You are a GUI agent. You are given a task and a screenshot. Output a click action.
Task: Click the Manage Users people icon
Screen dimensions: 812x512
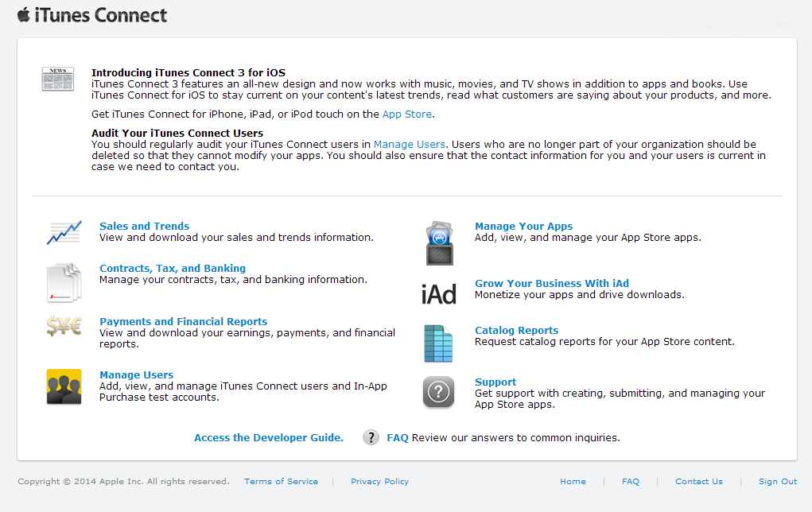pos(64,387)
